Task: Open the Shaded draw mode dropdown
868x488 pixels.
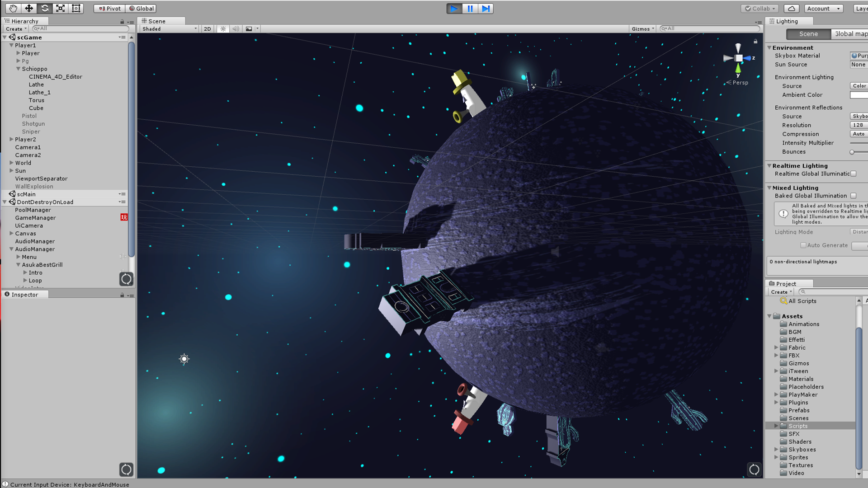Action: pos(170,28)
